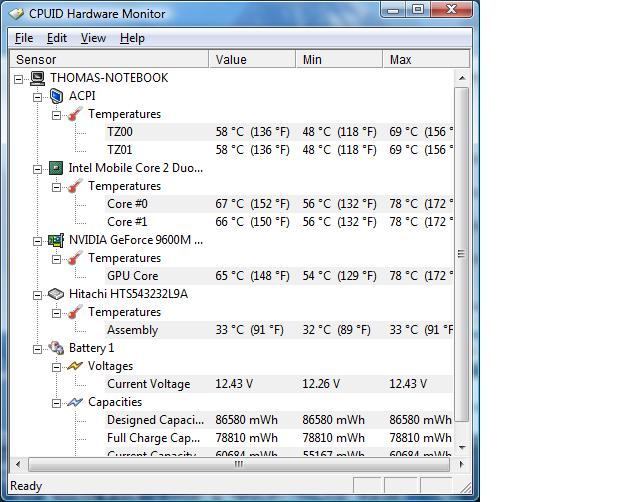Click the horizontal scrollbar left arrow
Image resolution: width=640 pixels, height=502 pixels.
(x=18, y=464)
